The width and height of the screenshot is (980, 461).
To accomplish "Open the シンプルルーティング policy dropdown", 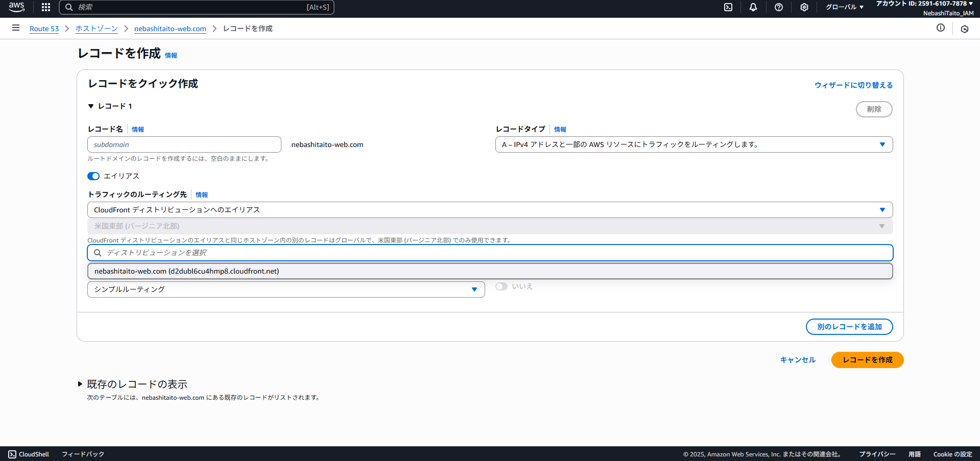I will [286, 289].
